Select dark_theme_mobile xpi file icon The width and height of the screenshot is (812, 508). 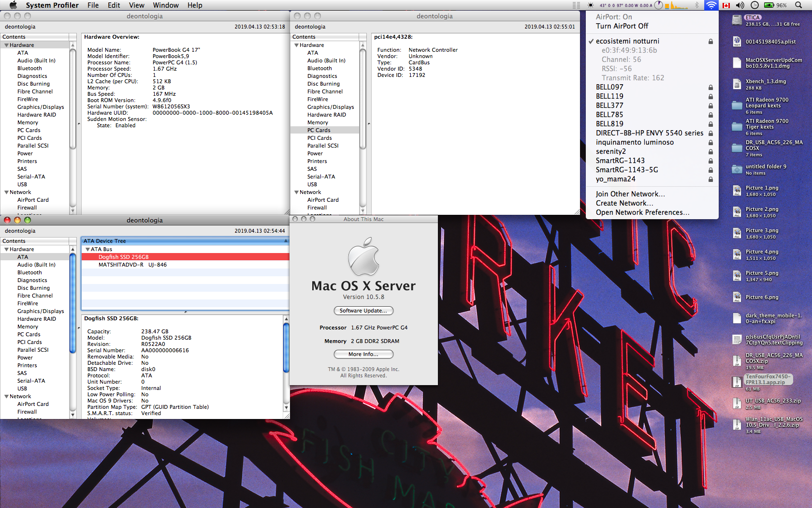[737, 318]
